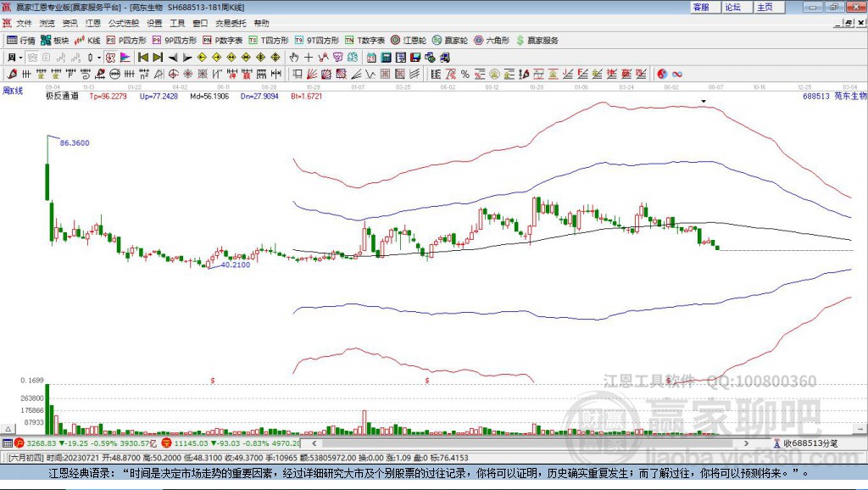Open the P四方形 tool
Image resolution: width=868 pixels, height=490 pixels.
pyautogui.click(x=126, y=41)
